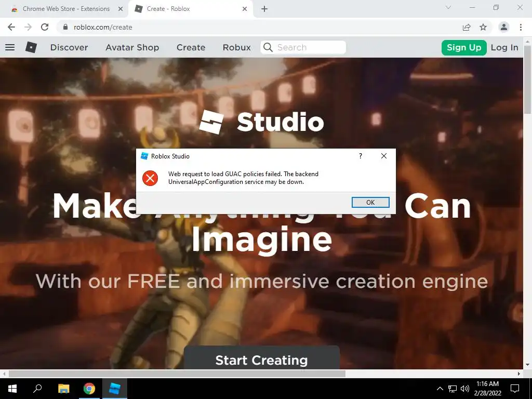Select Create in Roblox navigation

point(191,47)
